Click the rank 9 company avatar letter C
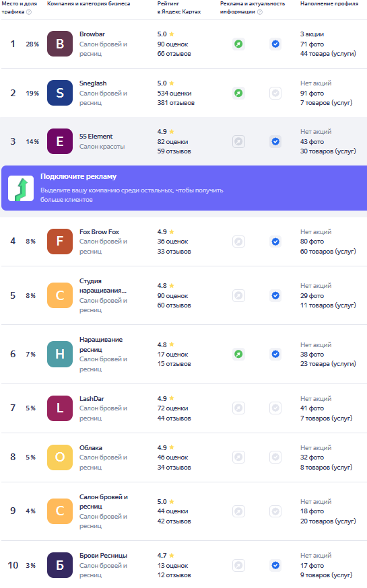This screenshot has height=588, width=367. pyautogui.click(x=60, y=511)
